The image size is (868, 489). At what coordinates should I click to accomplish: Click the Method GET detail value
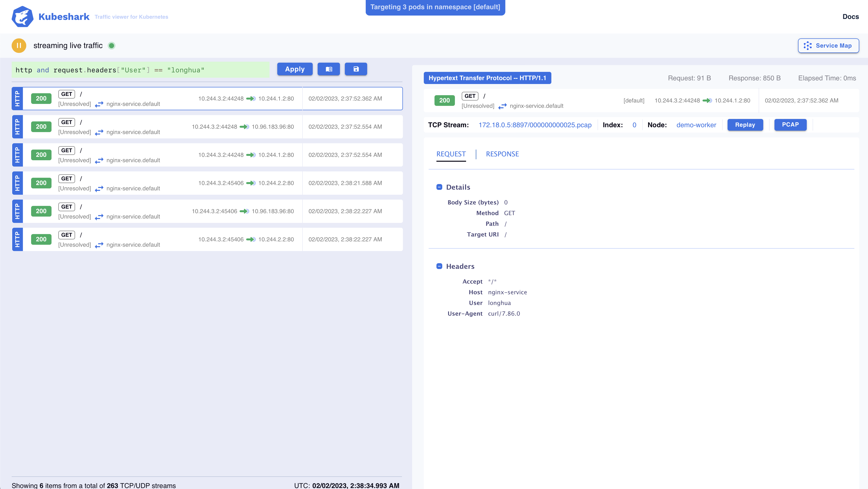point(509,213)
